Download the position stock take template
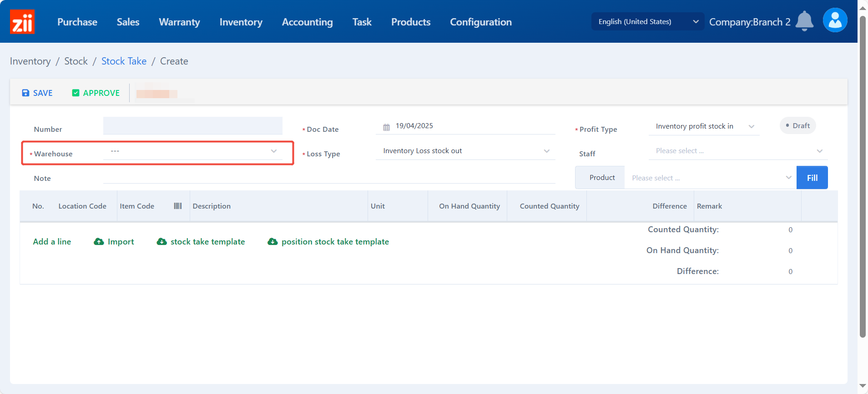 328,242
